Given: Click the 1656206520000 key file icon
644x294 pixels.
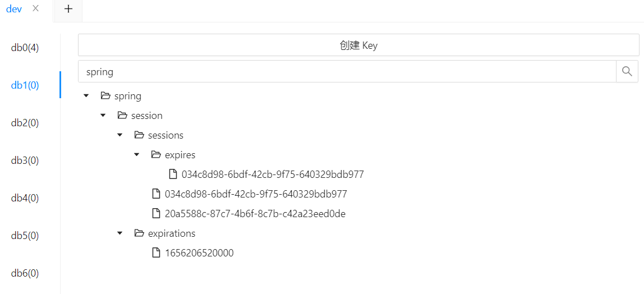Looking at the screenshot, I should point(157,253).
